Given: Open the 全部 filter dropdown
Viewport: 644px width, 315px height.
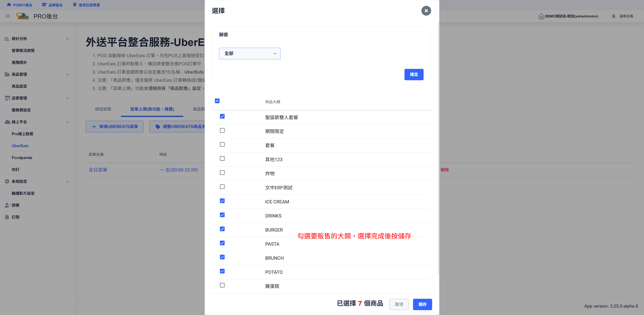Looking at the screenshot, I should [249, 53].
